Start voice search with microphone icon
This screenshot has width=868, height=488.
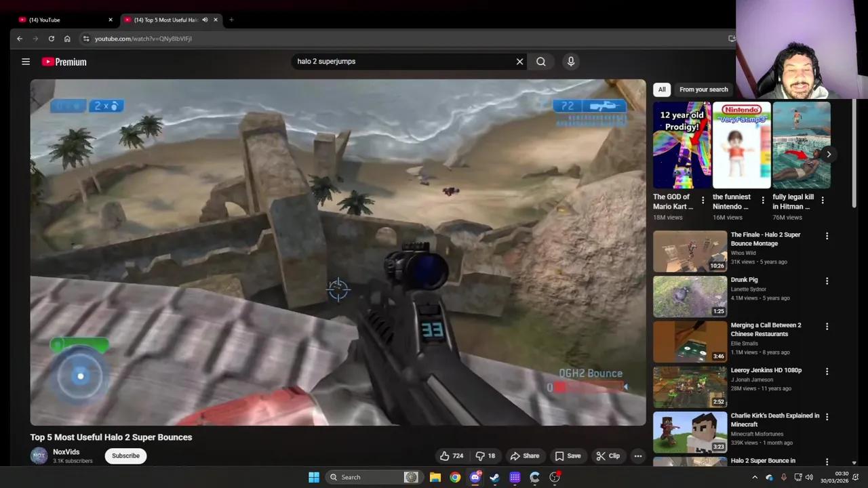tap(571, 62)
